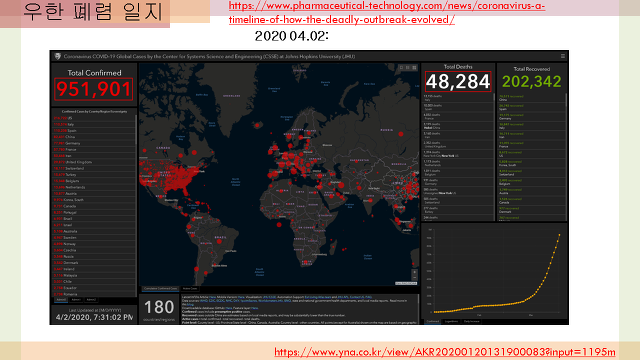
Task: Select Canada row in confirmed cases list
Action: (x=94, y=206)
